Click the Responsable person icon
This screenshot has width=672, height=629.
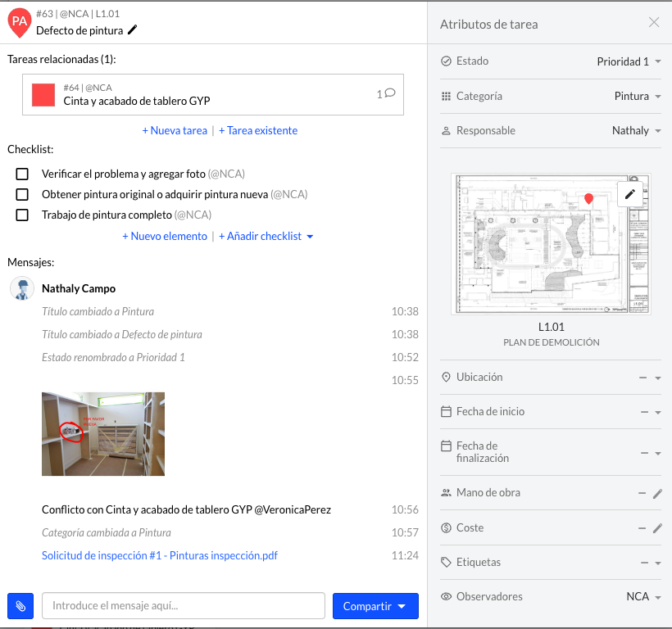pyautogui.click(x=446, y=130)
